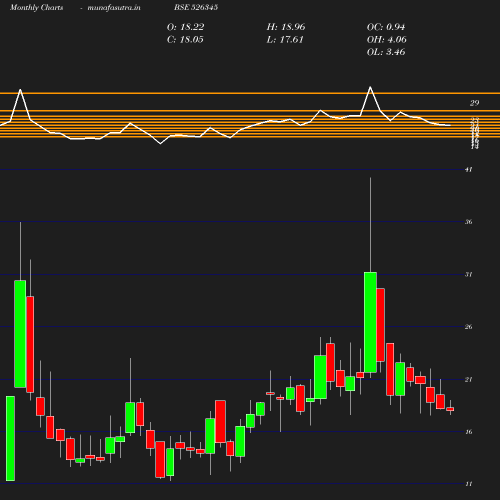Click the munafasutra.in site label
Viewport: 500px width, 500px height.
[x=114, y=7]
